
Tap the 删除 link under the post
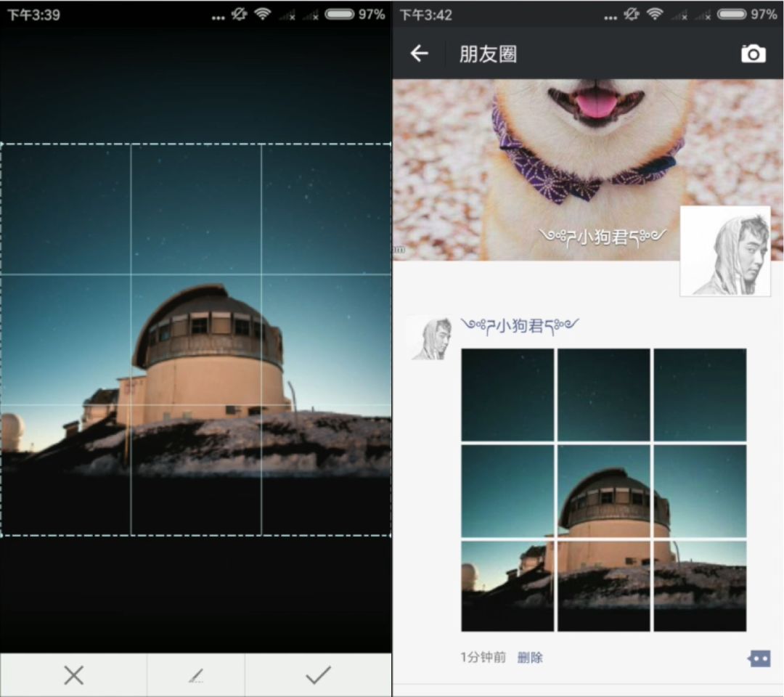click(x=530, y=657)
